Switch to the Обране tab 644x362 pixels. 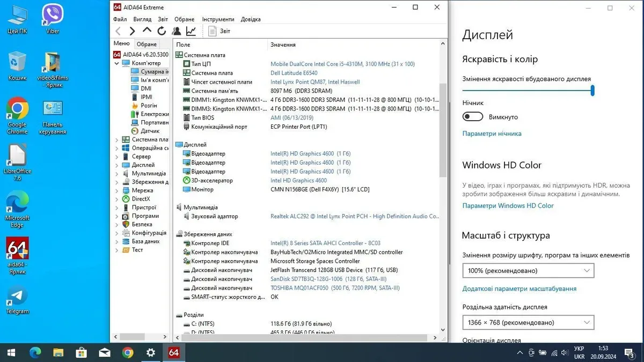click(x=147, y=44)
